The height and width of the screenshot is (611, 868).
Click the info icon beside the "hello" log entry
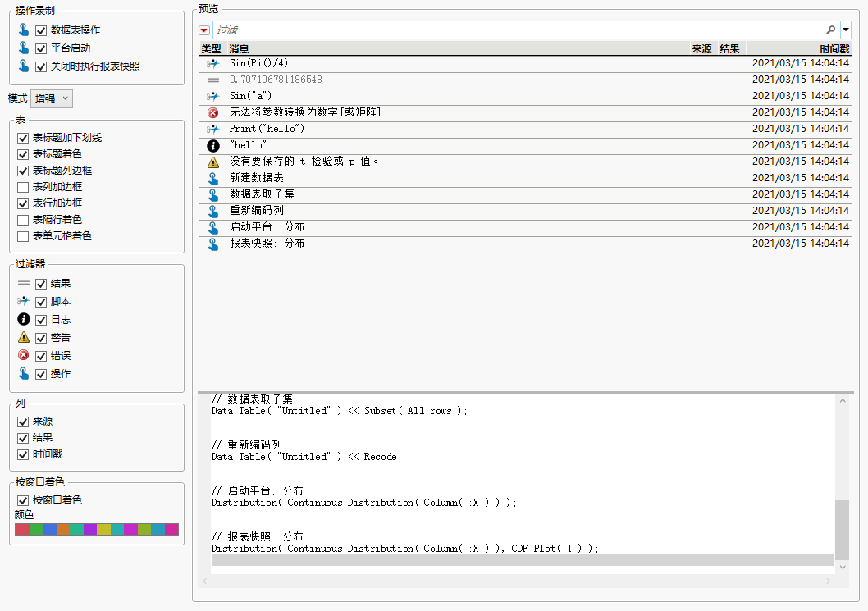[x=212, y=145]
